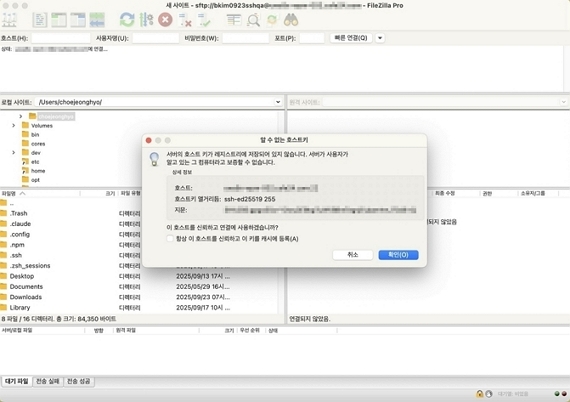
Task: Select the home folder in tree
Action: point(38,171)
